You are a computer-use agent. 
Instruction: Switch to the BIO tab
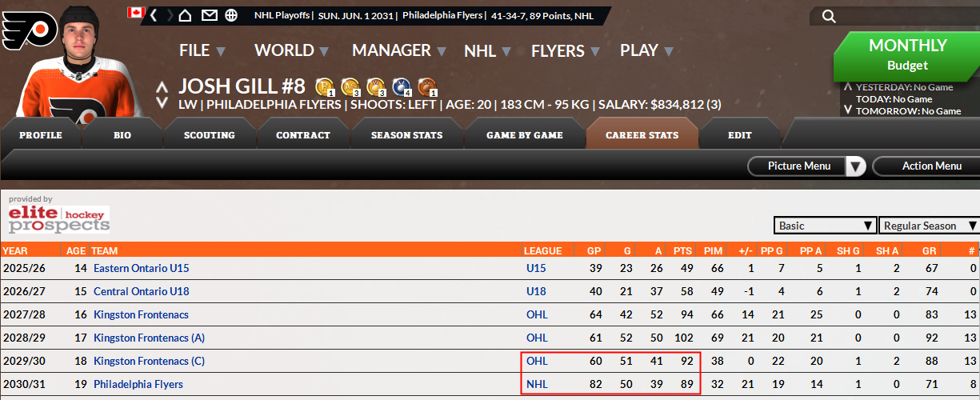(x=122, y=135)
